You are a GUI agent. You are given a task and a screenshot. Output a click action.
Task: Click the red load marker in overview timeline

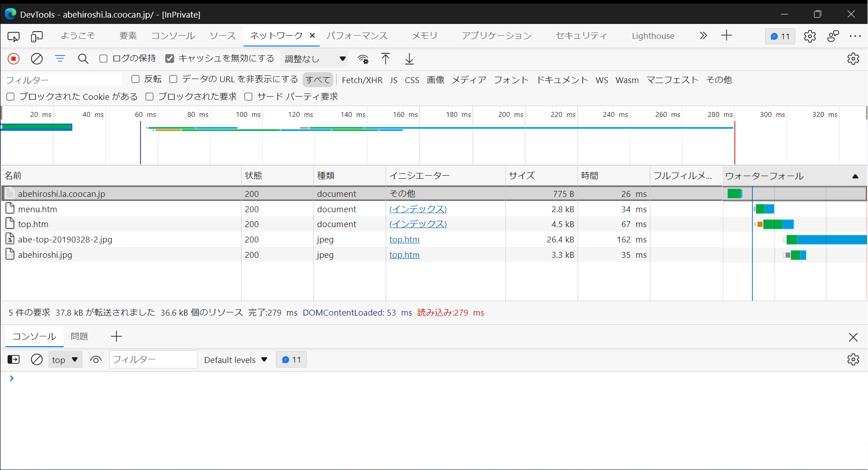[x=735, y=143]
